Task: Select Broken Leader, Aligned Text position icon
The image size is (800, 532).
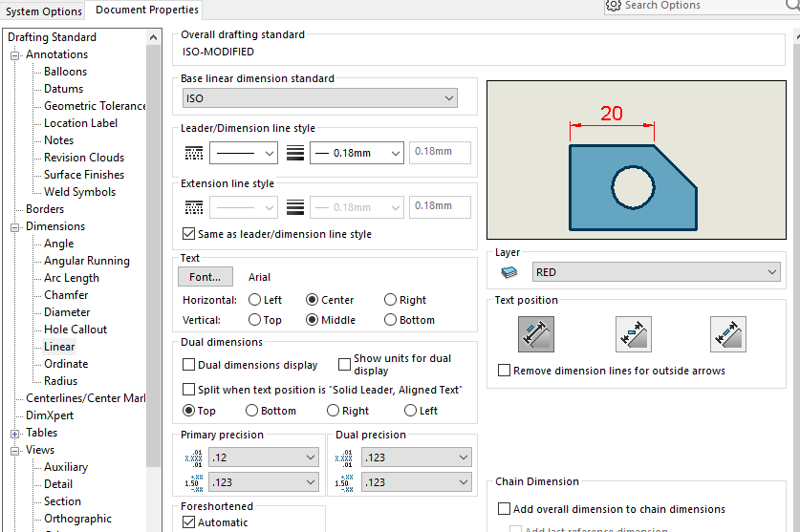Action: [x=728, y=334]
